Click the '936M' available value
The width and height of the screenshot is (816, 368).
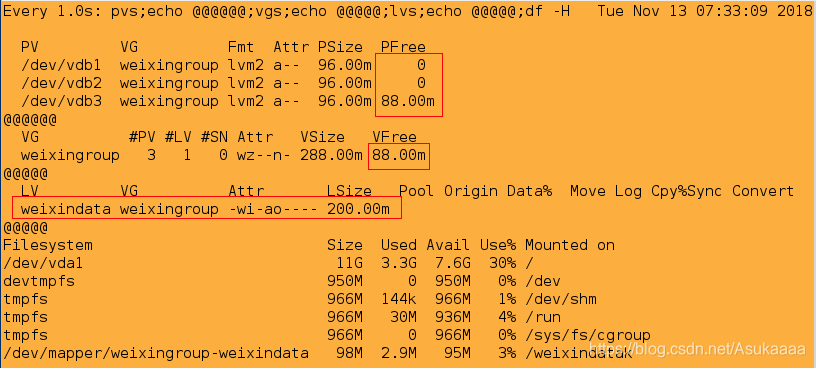click(453, 318)
